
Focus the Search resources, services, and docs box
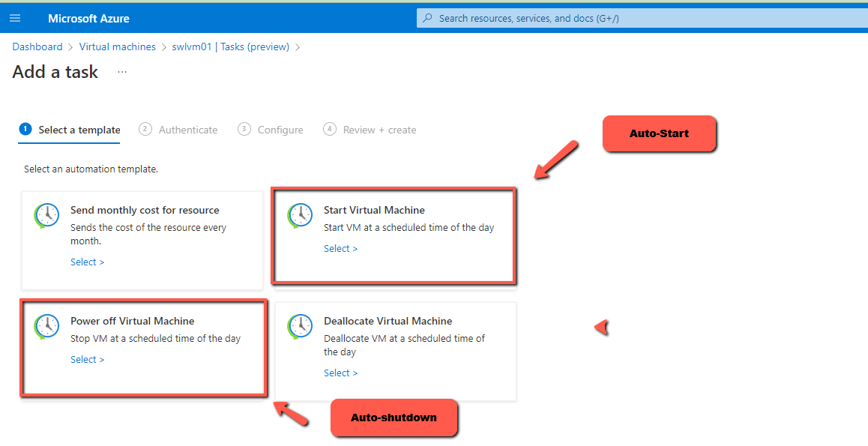[642, 18]
